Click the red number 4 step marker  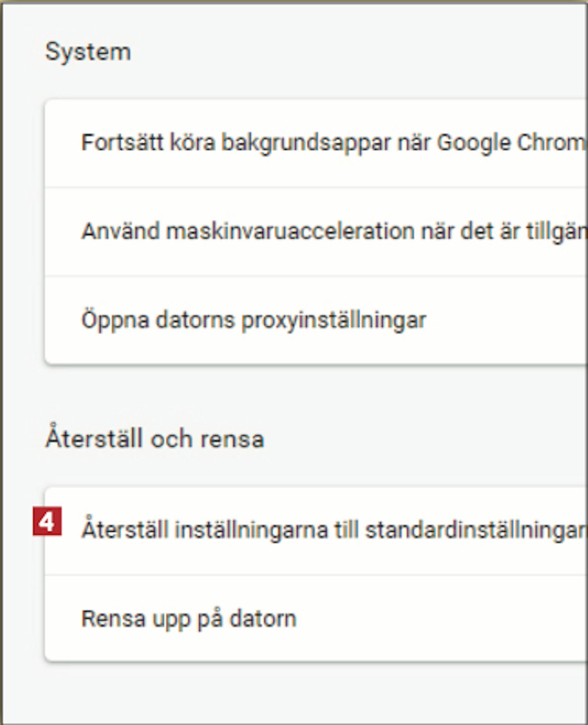pos(47,521)
